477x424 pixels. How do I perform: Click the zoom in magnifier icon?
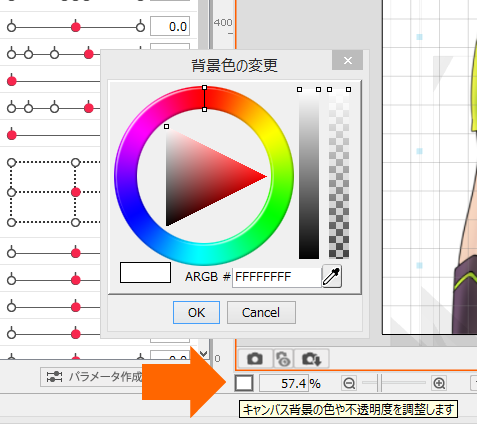tap(439, 383)
